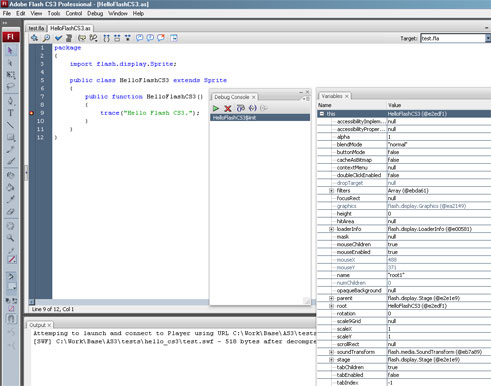Expand the loaderInfo node in Variables
Image resolution: width=491 pixels, height=386 pixels.
[331, 229]
